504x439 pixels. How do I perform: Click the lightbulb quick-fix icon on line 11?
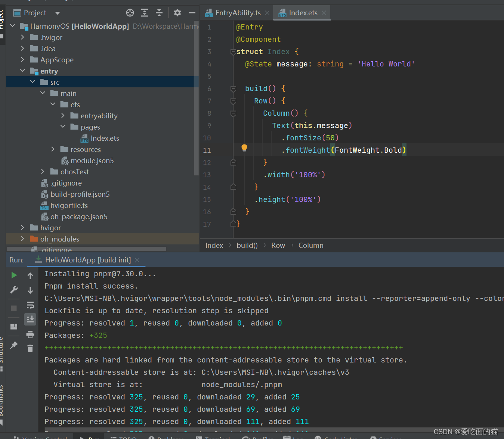point(244,148)
